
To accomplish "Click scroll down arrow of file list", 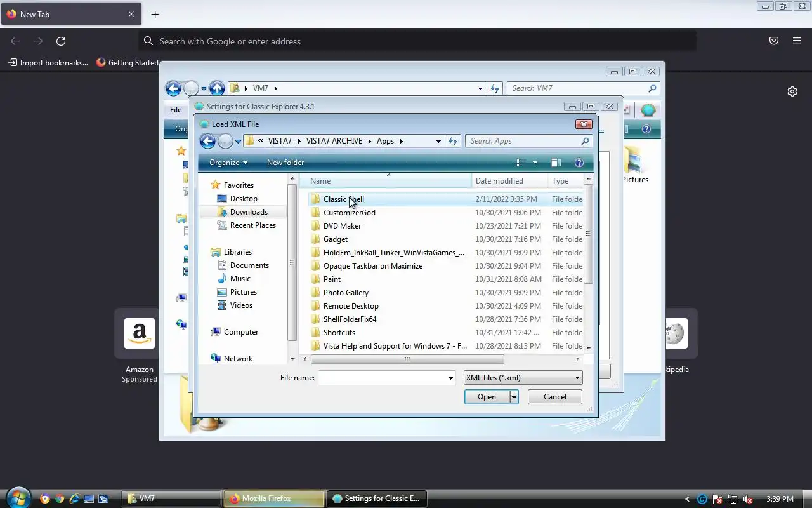I will pos(588,348).
